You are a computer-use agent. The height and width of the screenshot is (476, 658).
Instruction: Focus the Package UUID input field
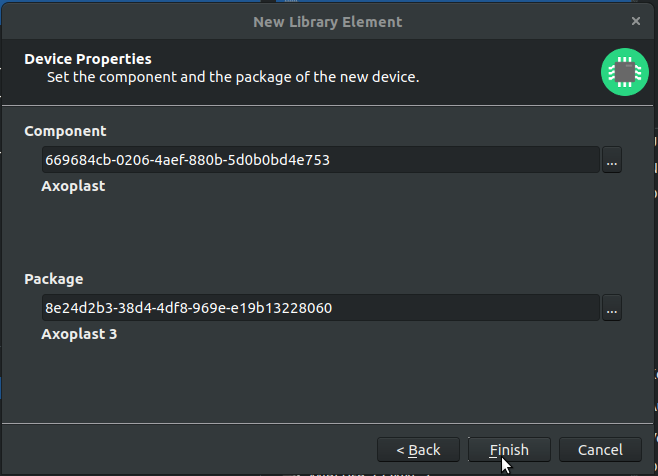pyautogui.click(x=321, y=308)
